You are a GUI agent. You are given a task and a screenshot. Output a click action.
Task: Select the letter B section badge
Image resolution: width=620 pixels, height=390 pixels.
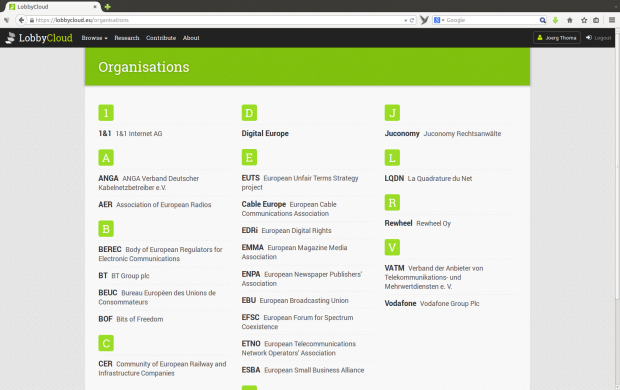pos(106,229)
